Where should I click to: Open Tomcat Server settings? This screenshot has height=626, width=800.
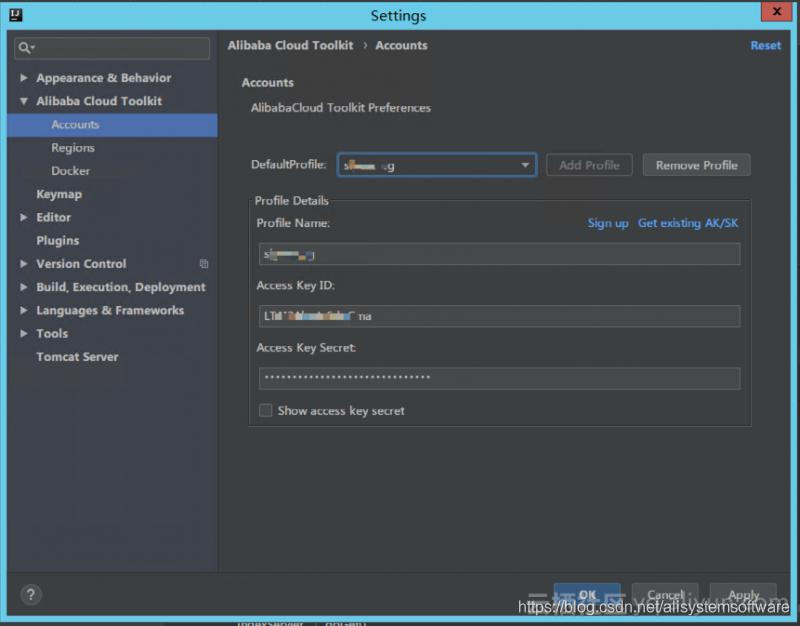(x=77, y=357)
